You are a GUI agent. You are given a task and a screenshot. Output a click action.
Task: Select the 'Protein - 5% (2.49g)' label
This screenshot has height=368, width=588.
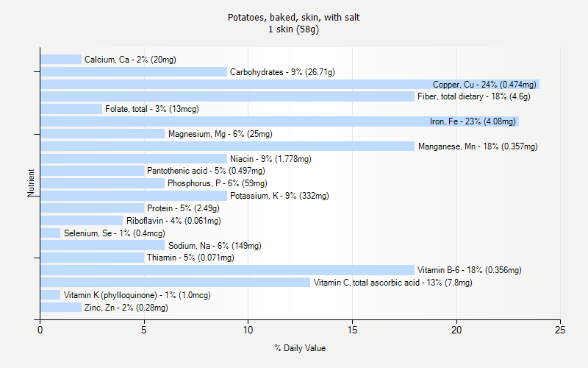pos(183,208)
